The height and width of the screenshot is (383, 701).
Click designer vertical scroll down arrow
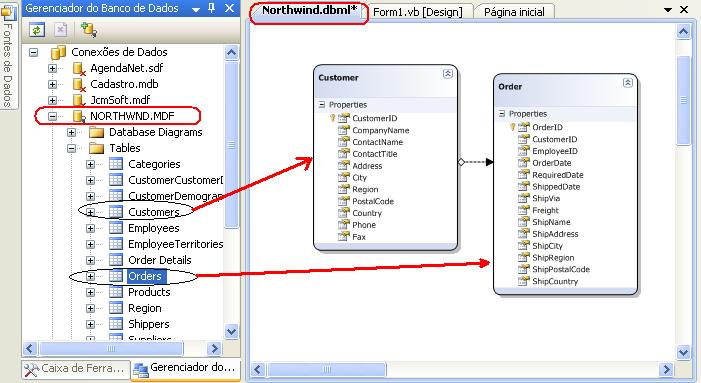pyautogui.click(x=683, y=352)
